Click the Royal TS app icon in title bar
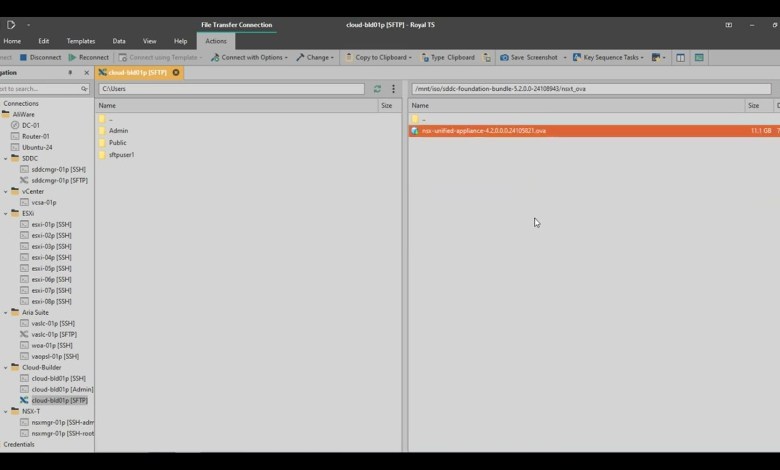This screenshot has width=780, height=470. point(11,24)
